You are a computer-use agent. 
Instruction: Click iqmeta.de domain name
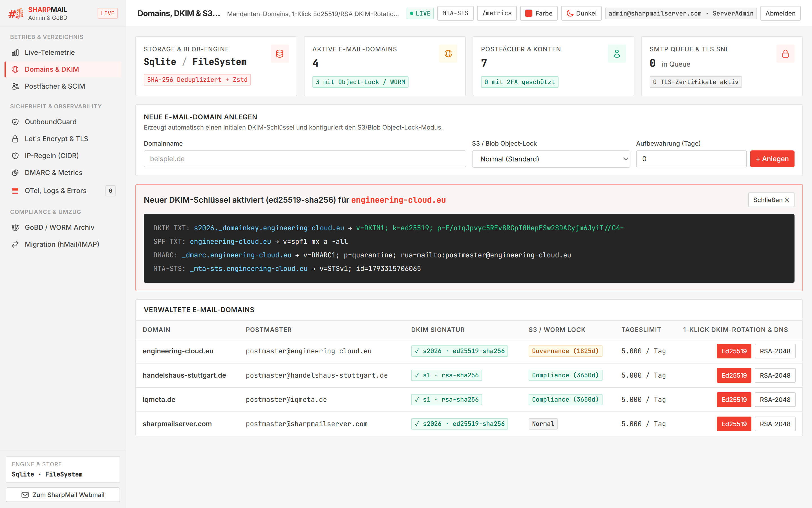[159, 399]
